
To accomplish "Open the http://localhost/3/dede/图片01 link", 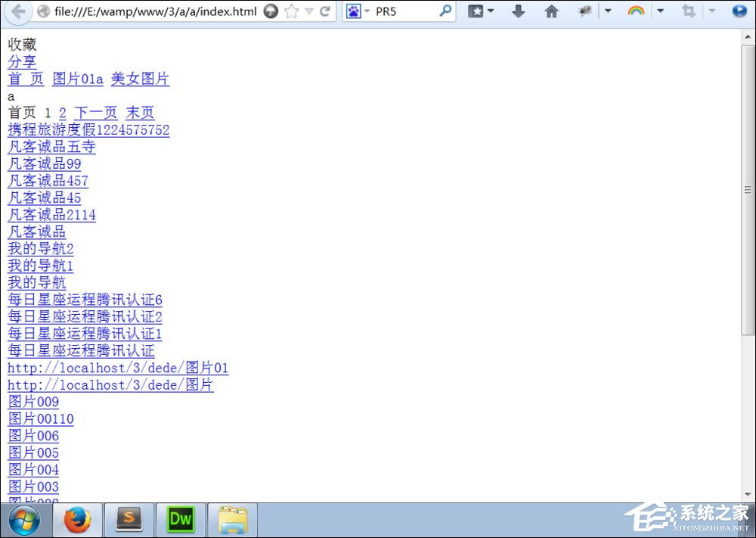I will 117,368.
